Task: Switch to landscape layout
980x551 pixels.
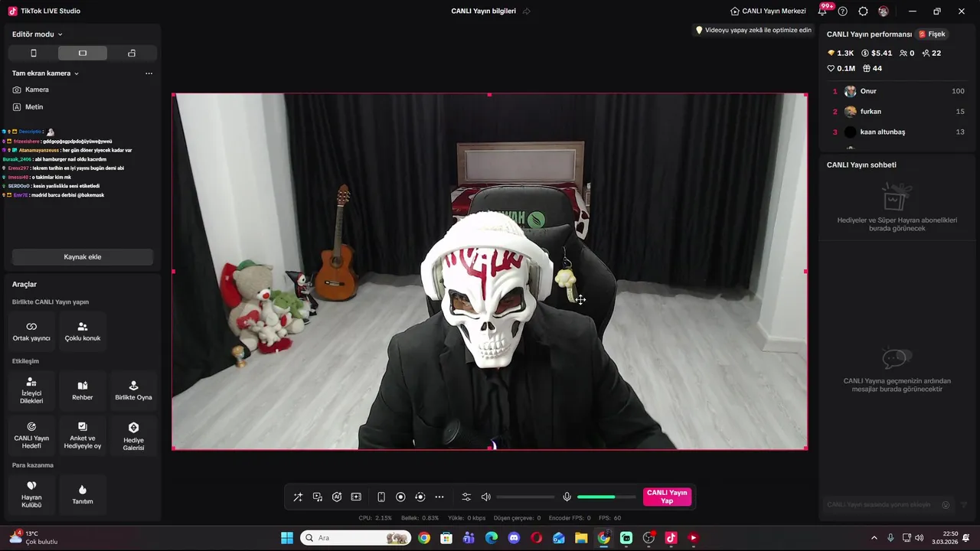Action: tap(83, 53)
